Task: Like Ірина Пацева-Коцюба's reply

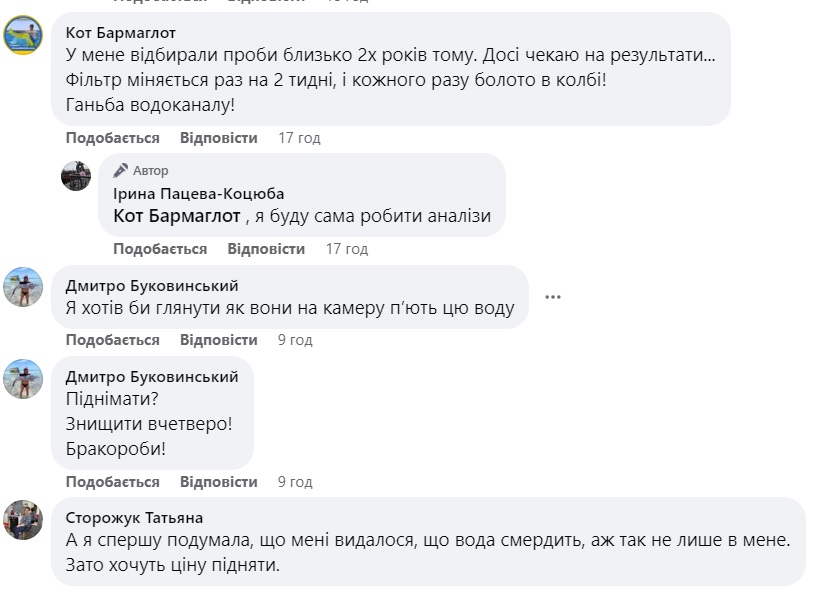Action: pyautogui.click(x=159, y=249)
